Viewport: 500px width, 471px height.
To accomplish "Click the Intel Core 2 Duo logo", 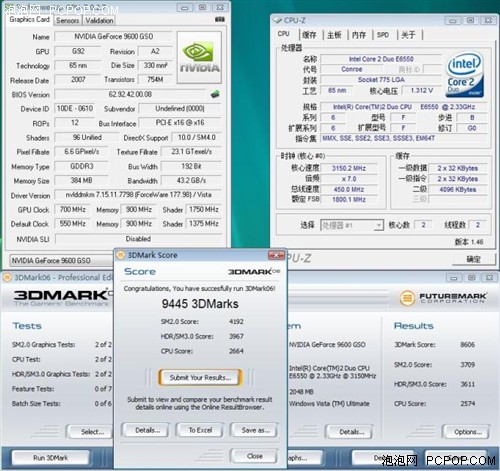I will tap(465, 75).
